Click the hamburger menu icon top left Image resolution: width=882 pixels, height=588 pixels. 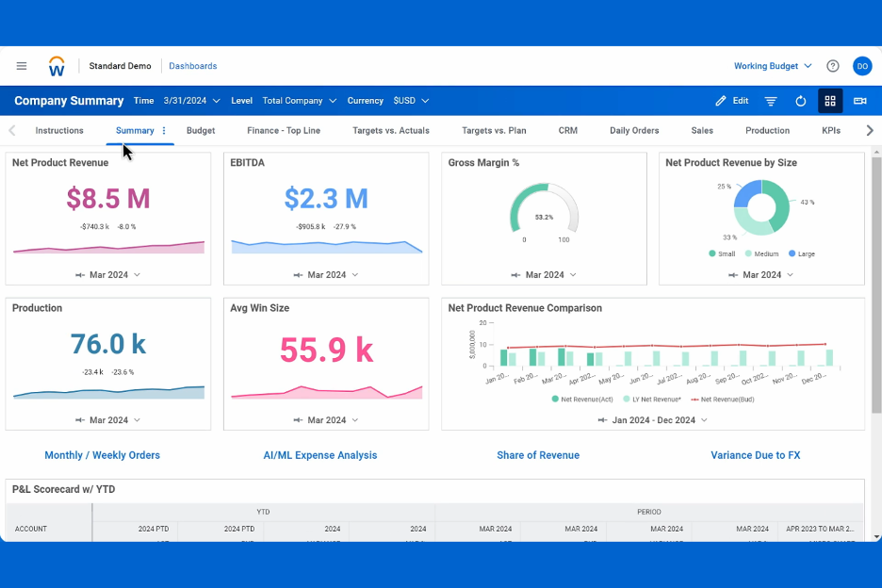pyautogui.click(x=22, y=66)
